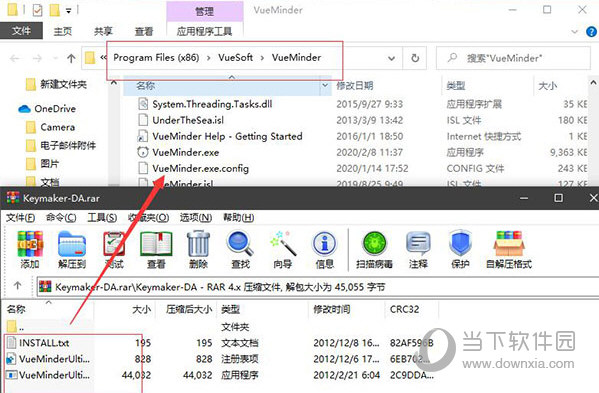
Task: Select VueMinder Help - Getting Started shortcut
Action: 227,136
